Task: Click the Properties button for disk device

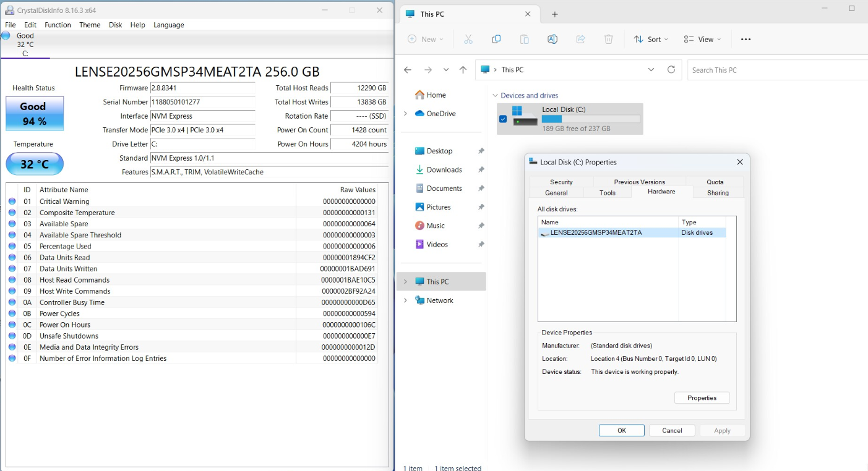Action: pos(702,398)
